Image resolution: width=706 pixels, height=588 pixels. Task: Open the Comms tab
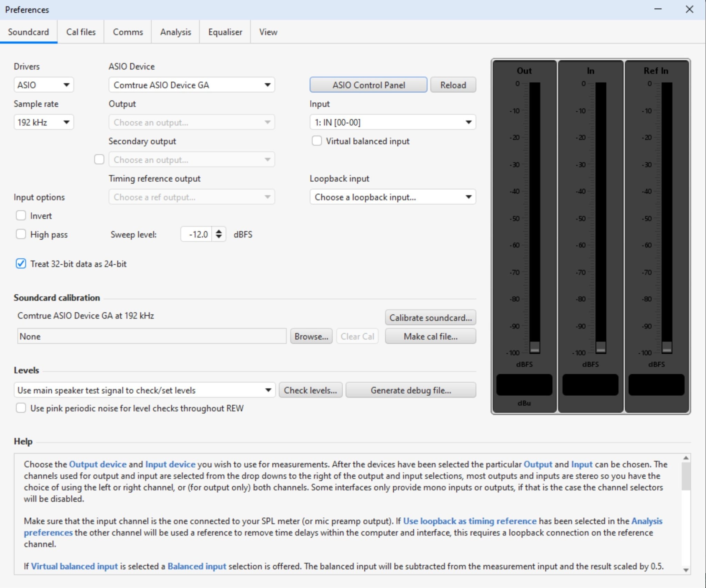[128, 32]
